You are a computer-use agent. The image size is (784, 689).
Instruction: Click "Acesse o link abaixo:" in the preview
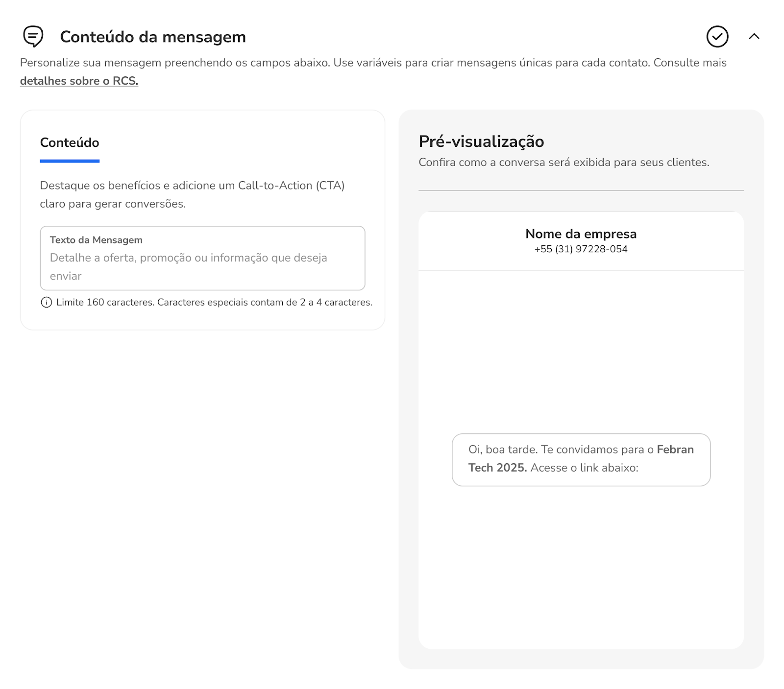coord(585,468)
